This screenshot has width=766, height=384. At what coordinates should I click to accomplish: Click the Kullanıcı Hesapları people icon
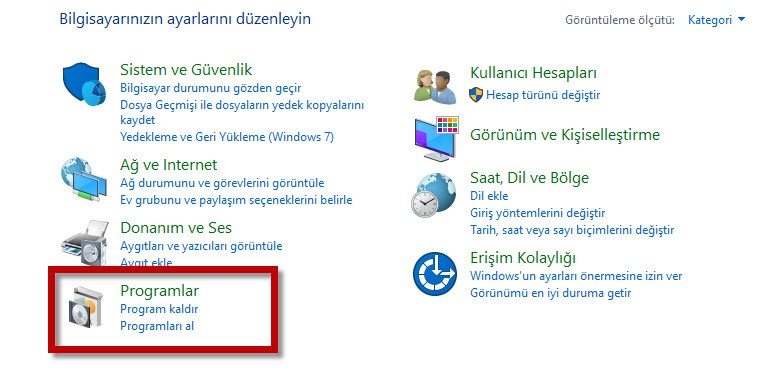pos(435,86)
